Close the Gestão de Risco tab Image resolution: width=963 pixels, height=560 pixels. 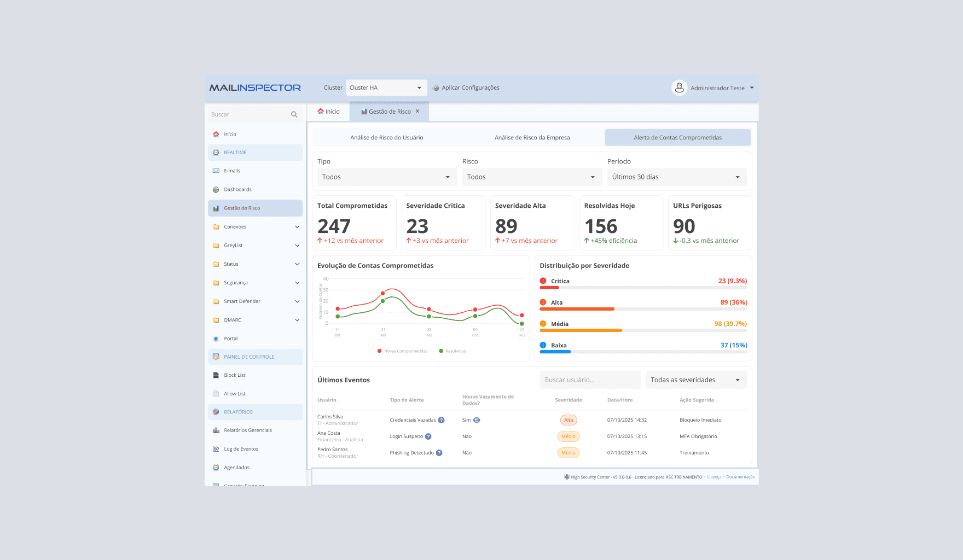(417, 111)
